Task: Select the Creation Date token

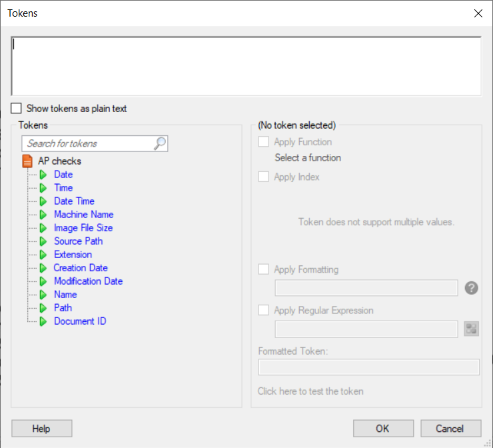Action: coord(81,268)
